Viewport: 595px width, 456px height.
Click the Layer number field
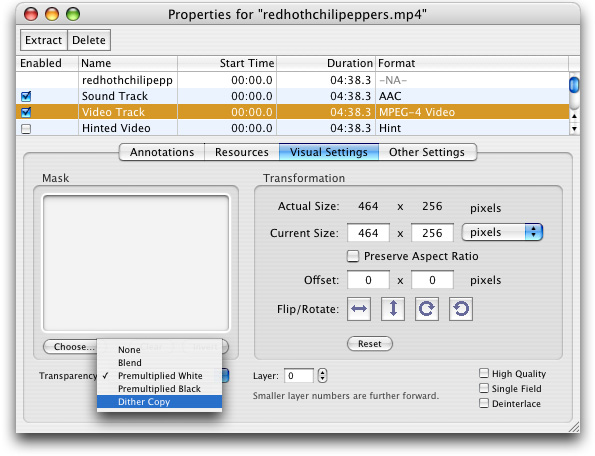point(299,376)
